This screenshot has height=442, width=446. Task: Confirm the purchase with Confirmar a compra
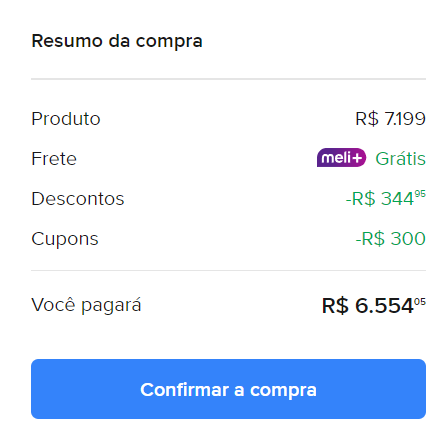click(228, 389)
